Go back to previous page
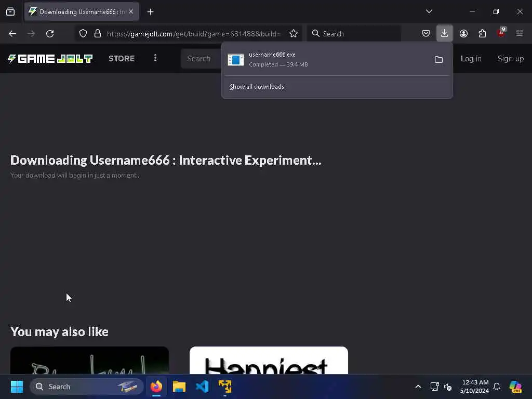This screenshot has height=399, width=532. click(x=12, y=34)
